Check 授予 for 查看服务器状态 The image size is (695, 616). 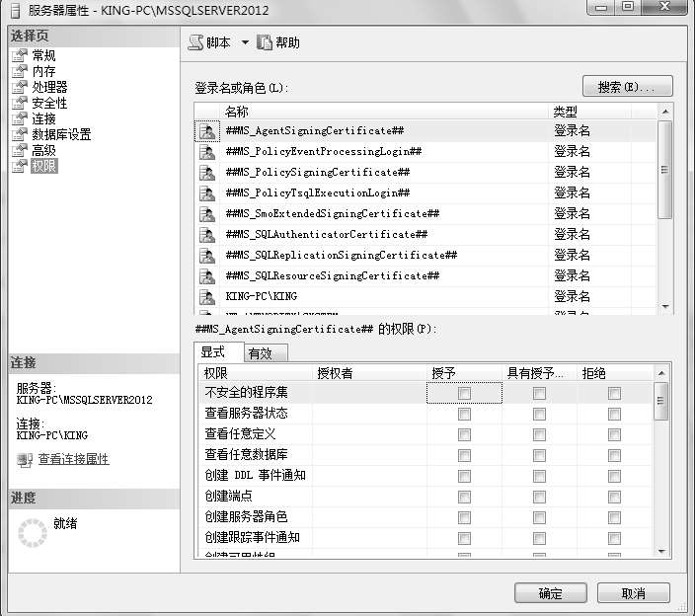464,414
